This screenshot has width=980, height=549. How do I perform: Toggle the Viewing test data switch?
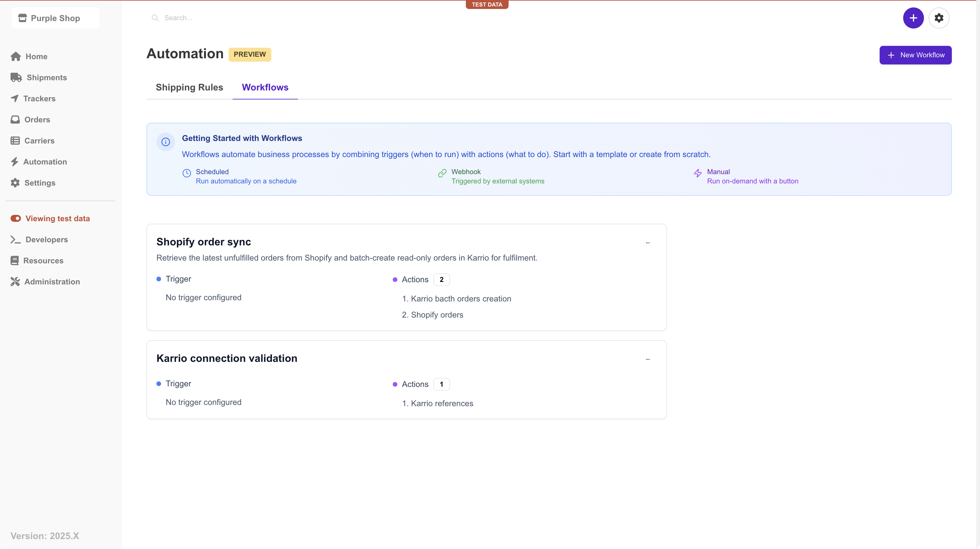click(x=15, y=218)
